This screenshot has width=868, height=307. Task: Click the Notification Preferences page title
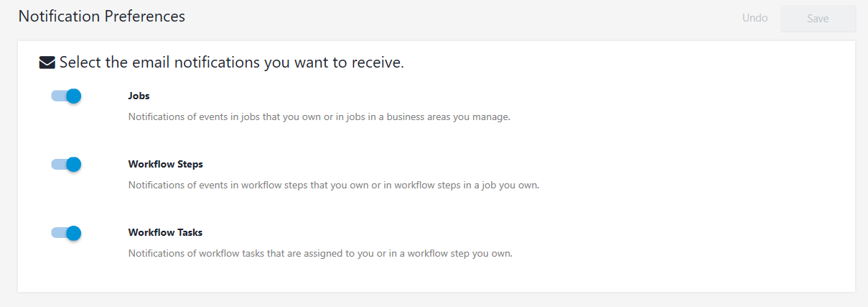(102, 16)
